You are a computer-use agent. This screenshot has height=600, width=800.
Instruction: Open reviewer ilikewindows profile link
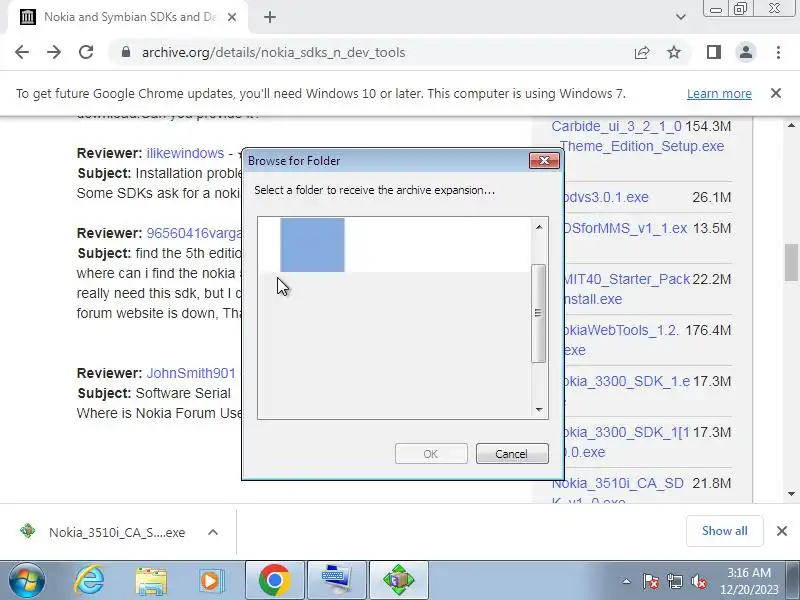click(x=185, y=153)
